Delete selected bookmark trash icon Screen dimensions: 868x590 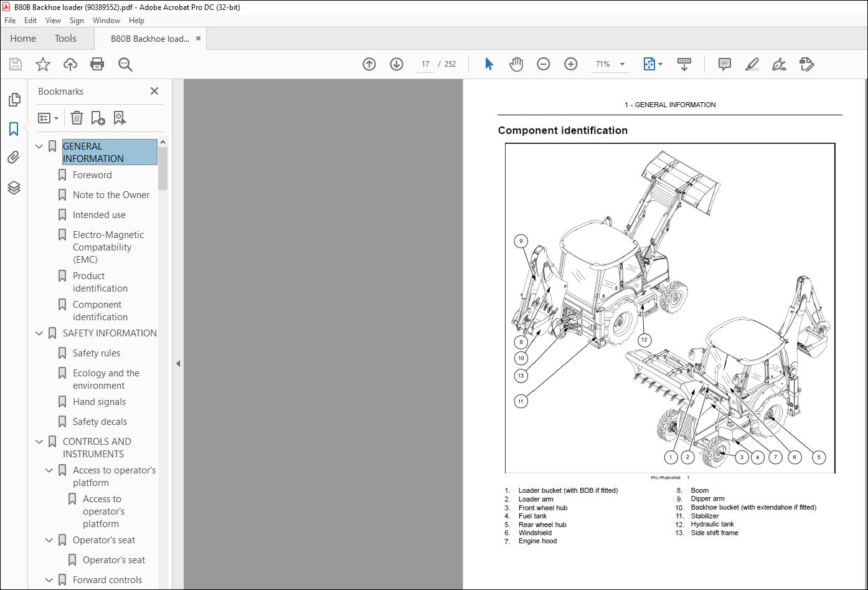[77, 118]
